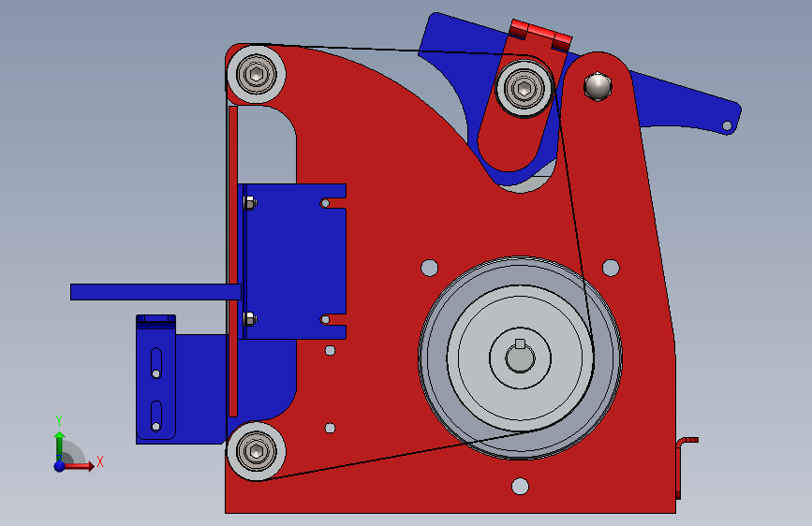Click the green Y axis arrow of the triad
Image resolution: width=812 pixels, height=526 pixels.
pyautogui.click(x=60, y=446)
